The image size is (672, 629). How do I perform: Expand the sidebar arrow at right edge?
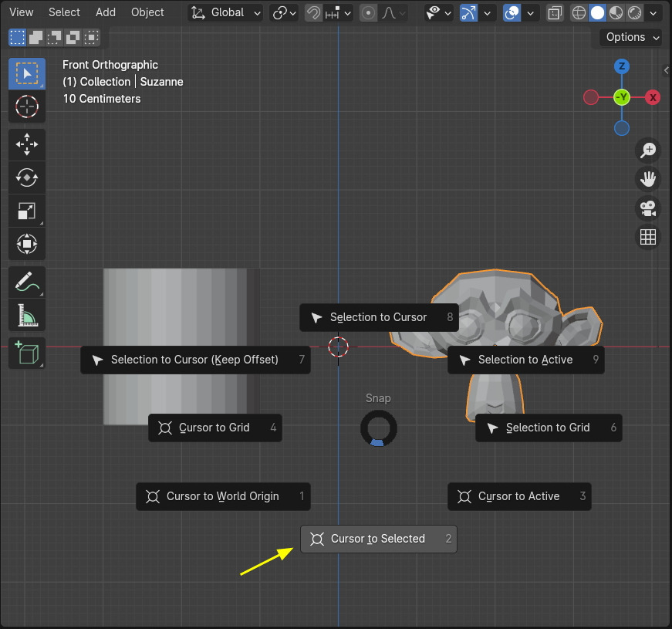tap(667, 70)
